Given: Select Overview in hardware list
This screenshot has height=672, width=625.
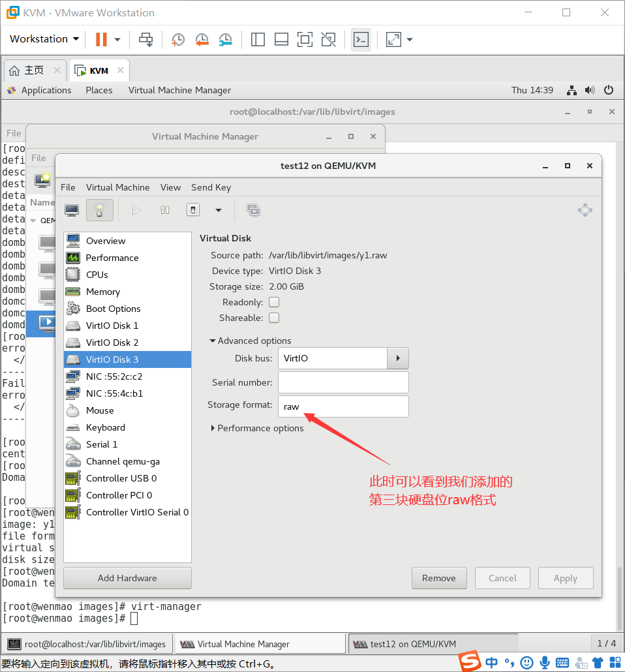Looking at the screenshot, I should (127, 241).
